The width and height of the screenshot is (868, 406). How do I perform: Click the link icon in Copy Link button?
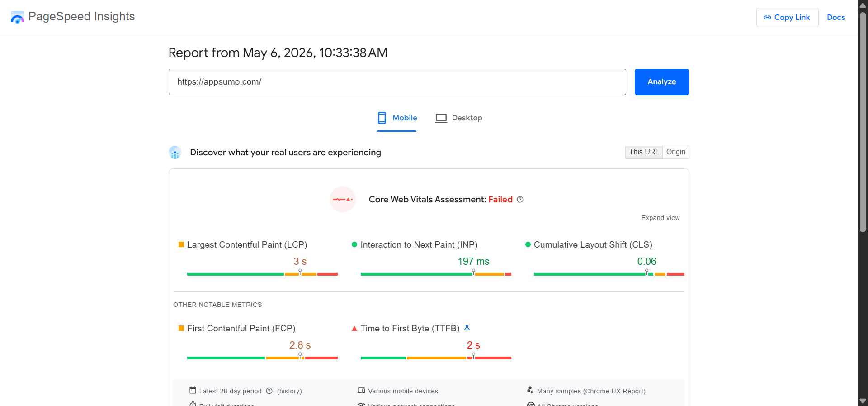point(767,17)
